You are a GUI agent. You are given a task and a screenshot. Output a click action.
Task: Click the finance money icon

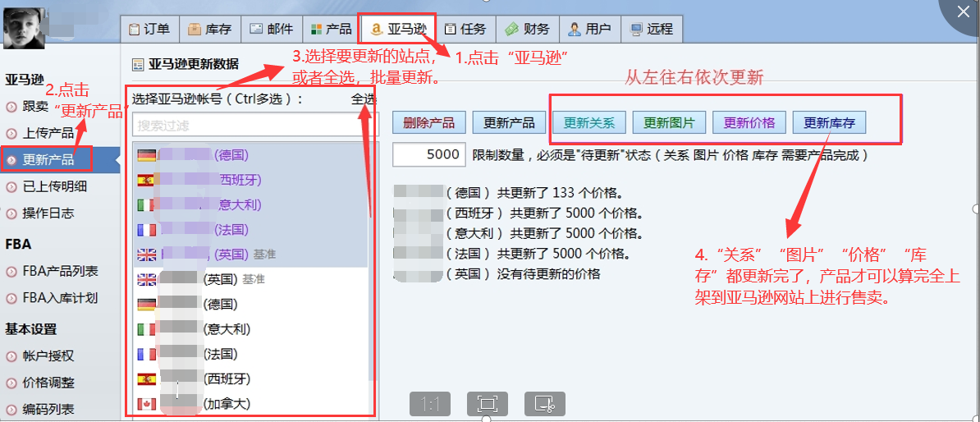pyautogui.click(x=512, y=29)
